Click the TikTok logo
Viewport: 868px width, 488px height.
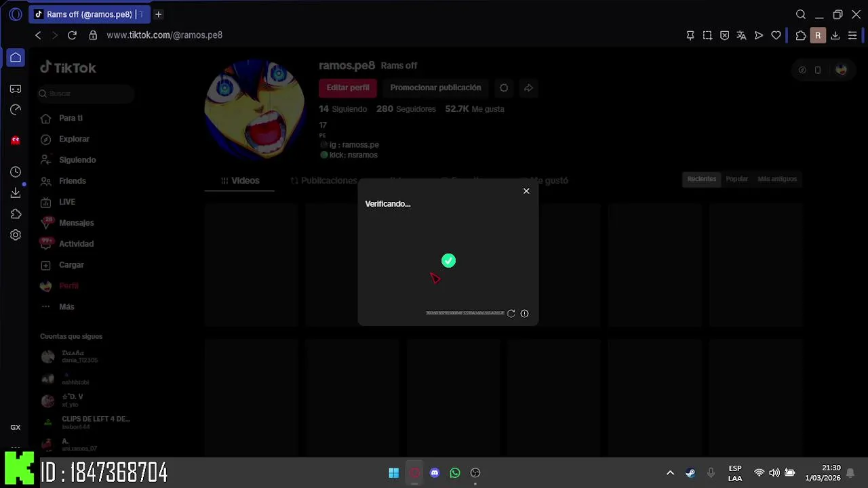68,68
